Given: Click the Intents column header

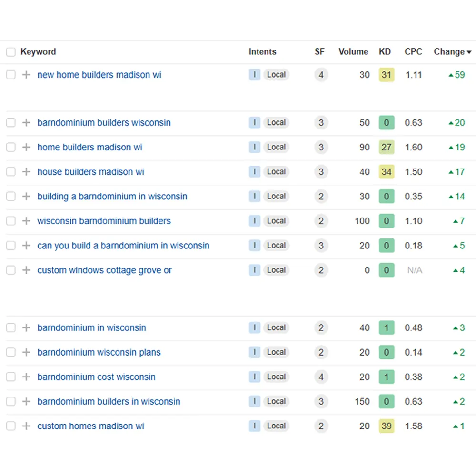Looking at the screenshot, I should coord(262,52).
